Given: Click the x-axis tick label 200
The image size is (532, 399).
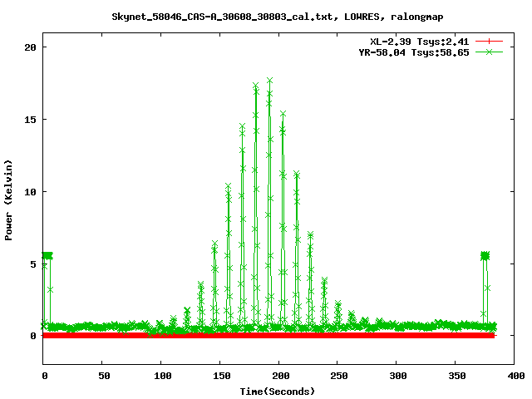Looking at the screenshot, I should pyautogui.click(x=281, y=376).
